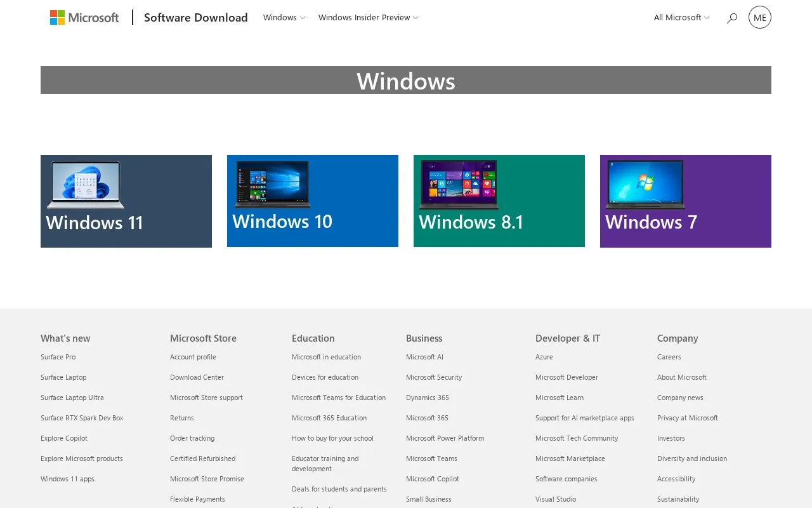This screenshot has width=812, height=508.
Task: Open Microsoft Tech Community link
Action: pos(577,438)
